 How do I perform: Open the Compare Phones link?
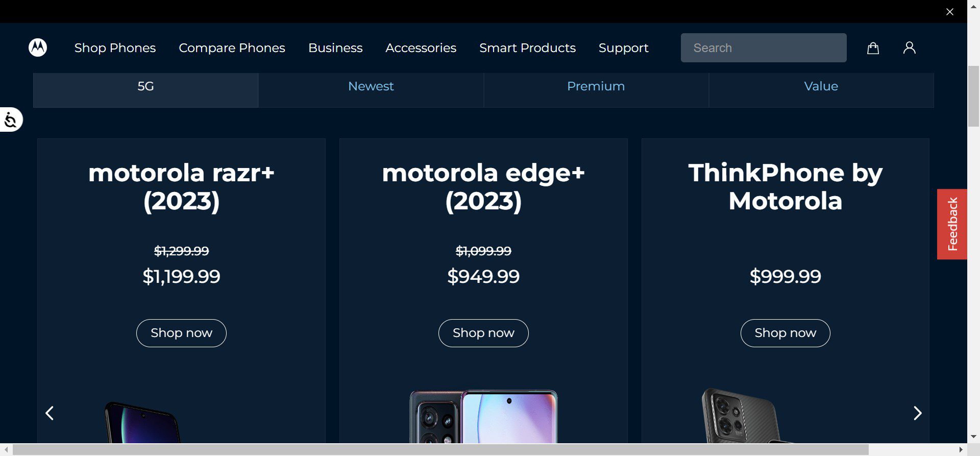[232, 48]
